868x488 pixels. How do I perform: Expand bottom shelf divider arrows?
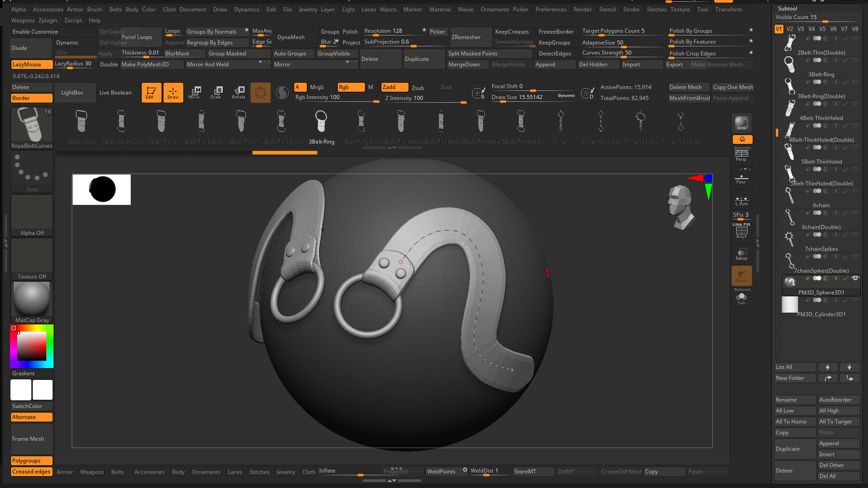click(392, 480)
